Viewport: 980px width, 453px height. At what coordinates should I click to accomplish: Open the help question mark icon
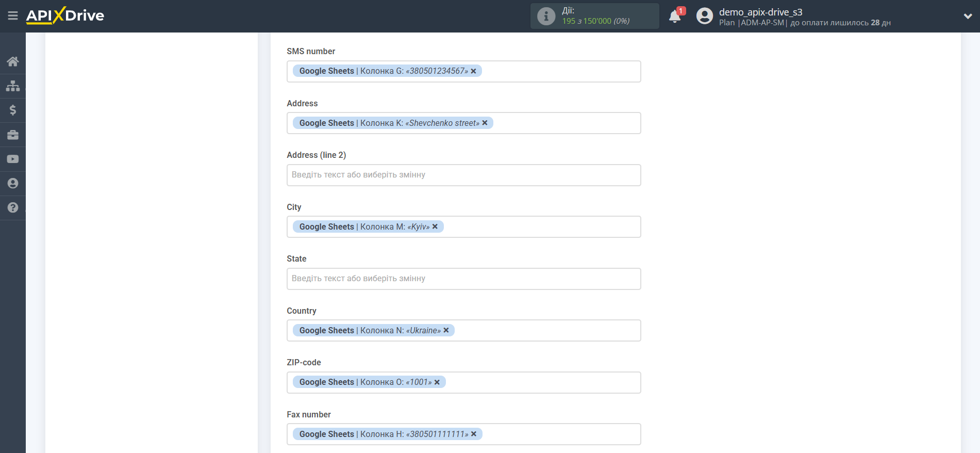pyautogui.click(x=13, y=207)
